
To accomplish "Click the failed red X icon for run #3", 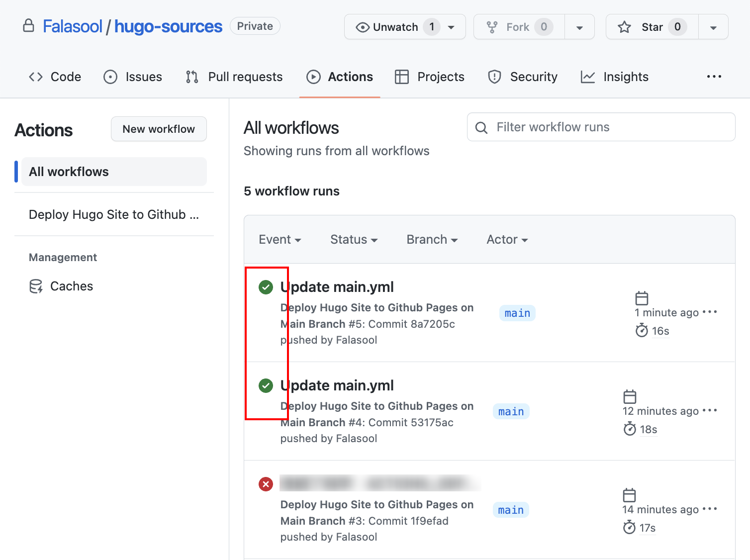I will pyautogui.click(x=266, y=484).
